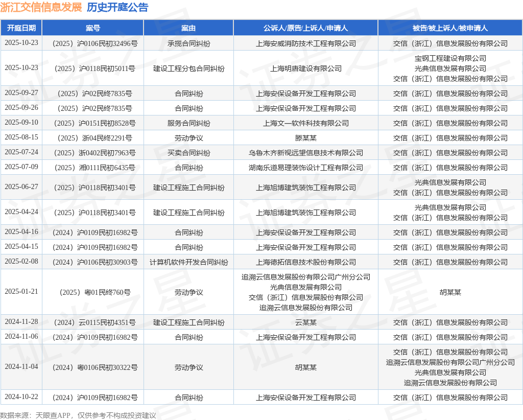Select case number (2025)浙04民终2291号
523x420 pixels.
[x=94, y=138]
